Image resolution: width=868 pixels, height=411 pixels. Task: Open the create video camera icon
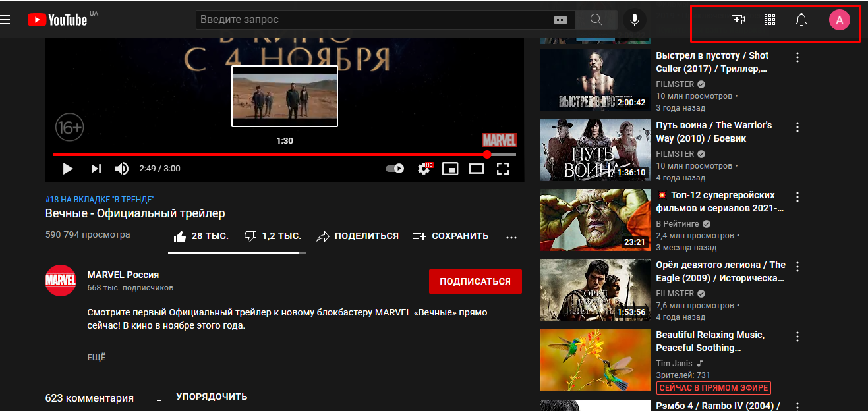[x=738, y=20]
